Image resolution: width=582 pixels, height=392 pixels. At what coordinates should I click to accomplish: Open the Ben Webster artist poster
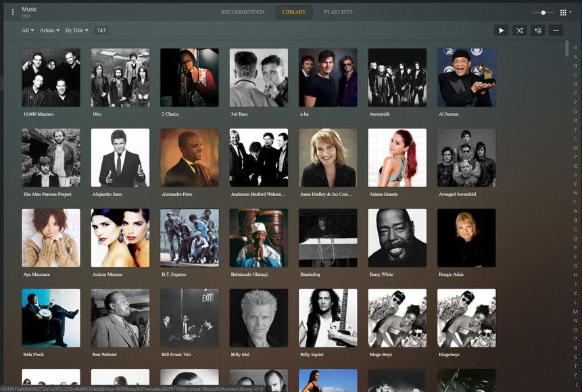tap(120, 318)
